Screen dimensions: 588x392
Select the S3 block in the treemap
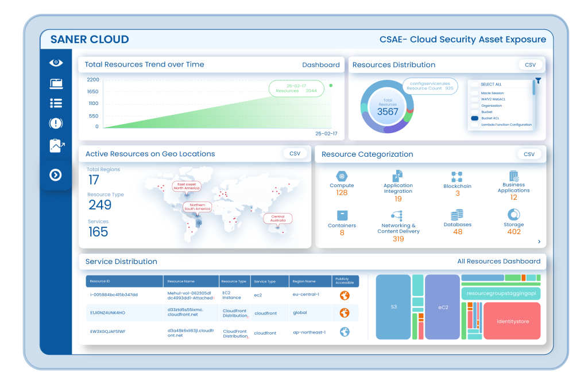pos(393,307)
